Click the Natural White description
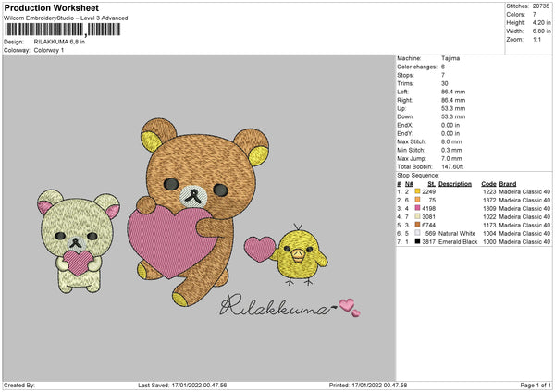The width and height of the screenshot is (555, 392). pos(457,234)
